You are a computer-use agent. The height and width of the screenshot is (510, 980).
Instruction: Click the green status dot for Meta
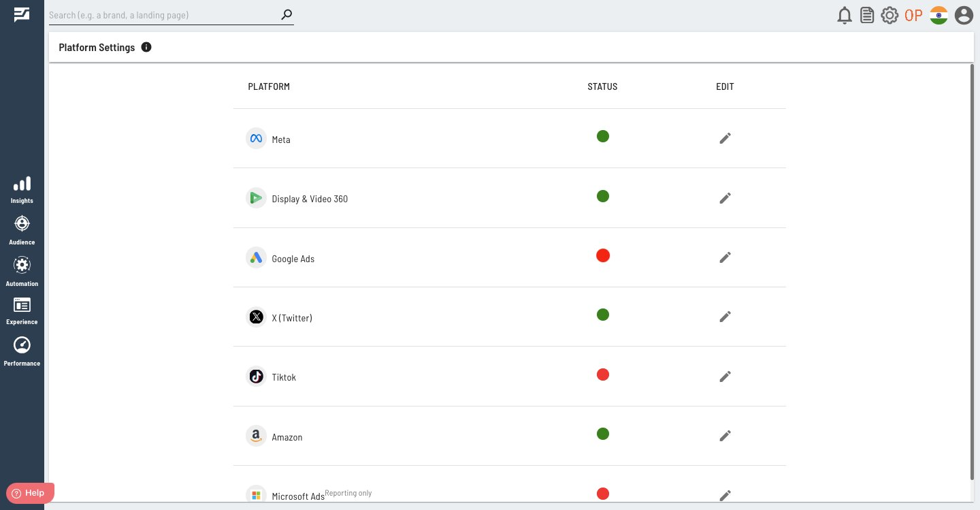[603, 136]
